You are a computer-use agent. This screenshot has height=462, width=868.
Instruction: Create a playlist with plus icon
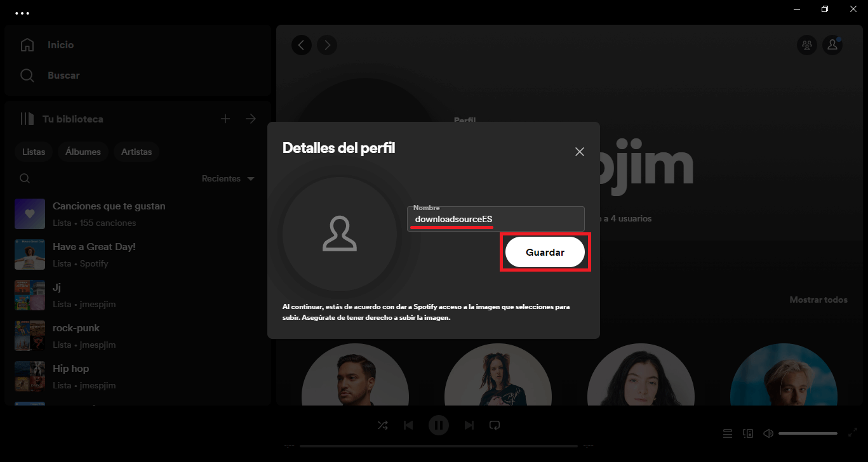(225, 119)
